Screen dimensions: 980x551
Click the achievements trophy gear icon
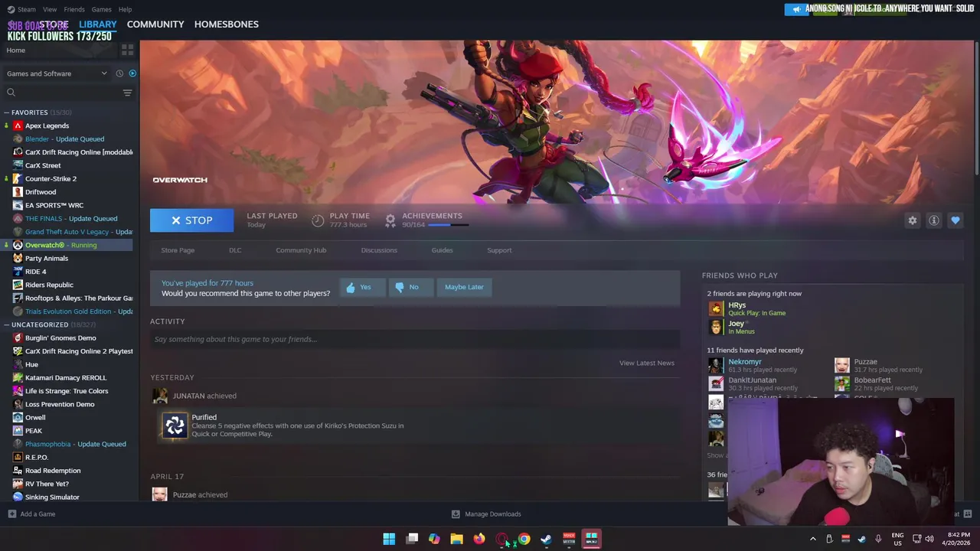pyautogui.click(x=390, y=220)
